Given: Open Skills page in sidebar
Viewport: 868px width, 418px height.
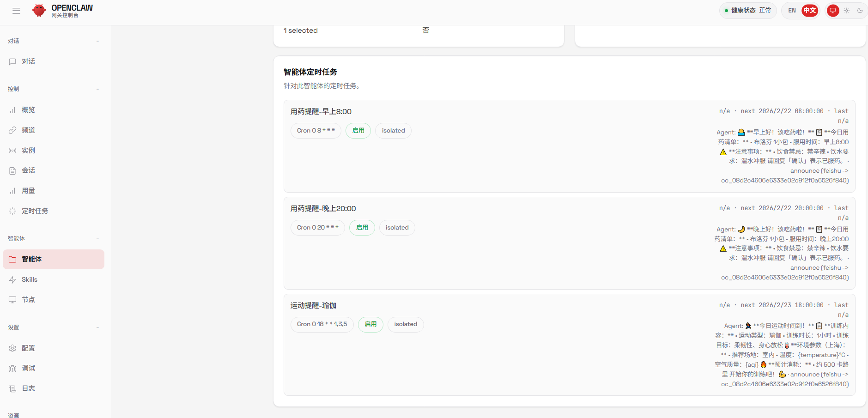Looking at the screenshot, I should 30,279.
